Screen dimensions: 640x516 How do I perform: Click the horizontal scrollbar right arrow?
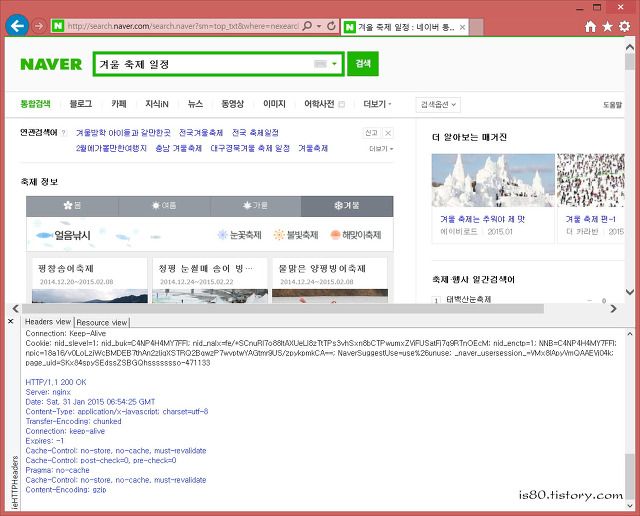pyautogui.click(x=613, y=309)
